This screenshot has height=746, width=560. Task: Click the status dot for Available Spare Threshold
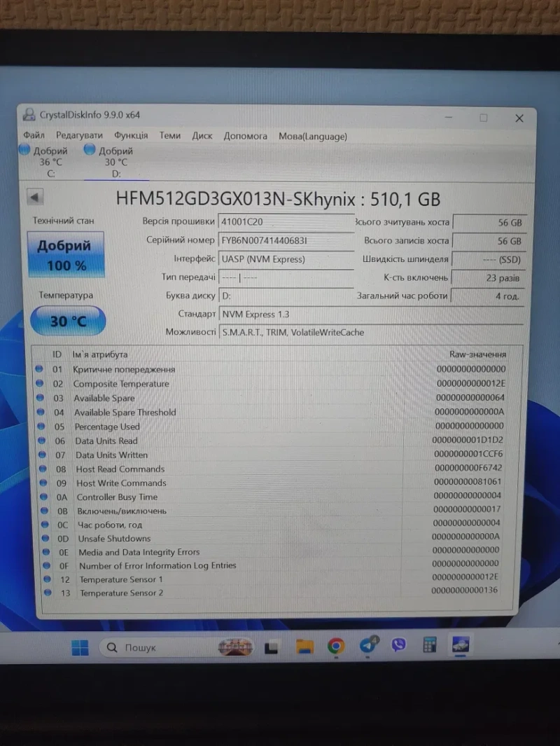[x=41, y=412]
